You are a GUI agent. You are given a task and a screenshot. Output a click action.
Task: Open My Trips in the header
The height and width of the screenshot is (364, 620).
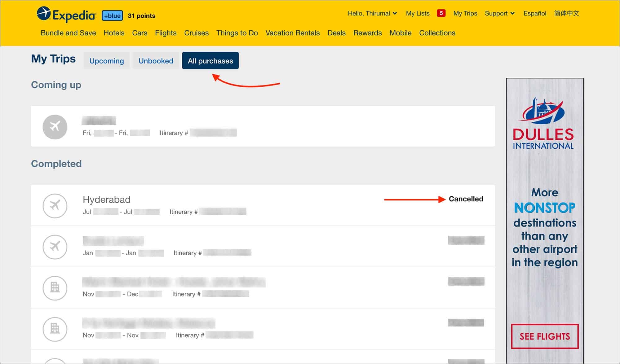[465, 13]
